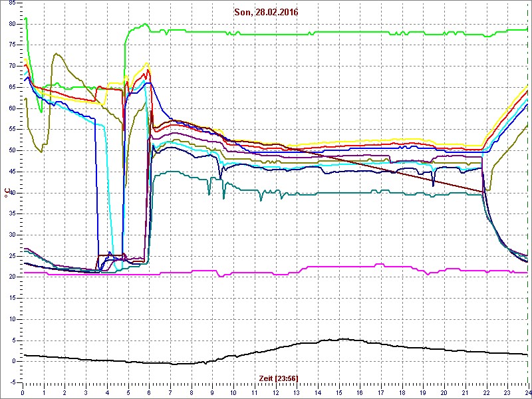Select the 85 temperature axis label
The image size is (532, 399).
pyautogui.click(x=12, y=3)
